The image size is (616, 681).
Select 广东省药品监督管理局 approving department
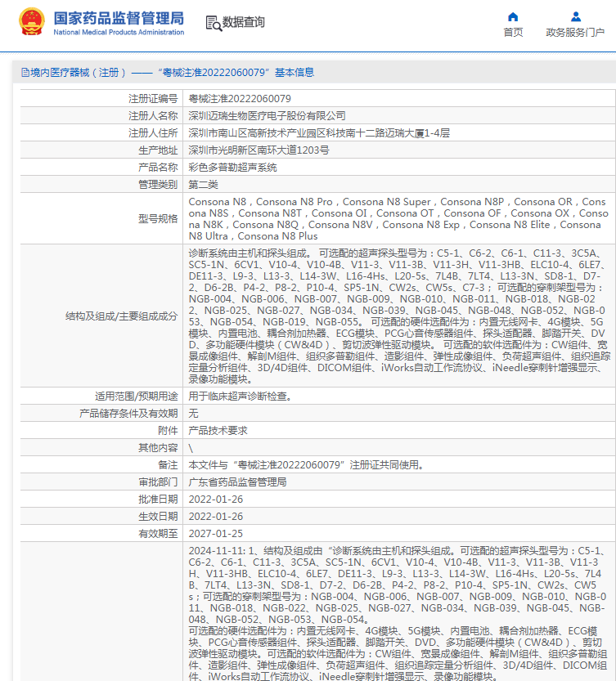237,482
